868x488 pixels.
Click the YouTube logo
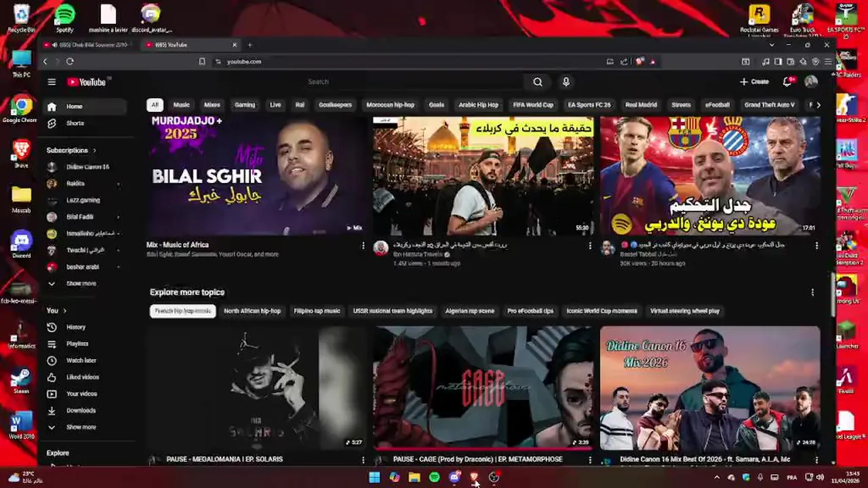(86, 82)
